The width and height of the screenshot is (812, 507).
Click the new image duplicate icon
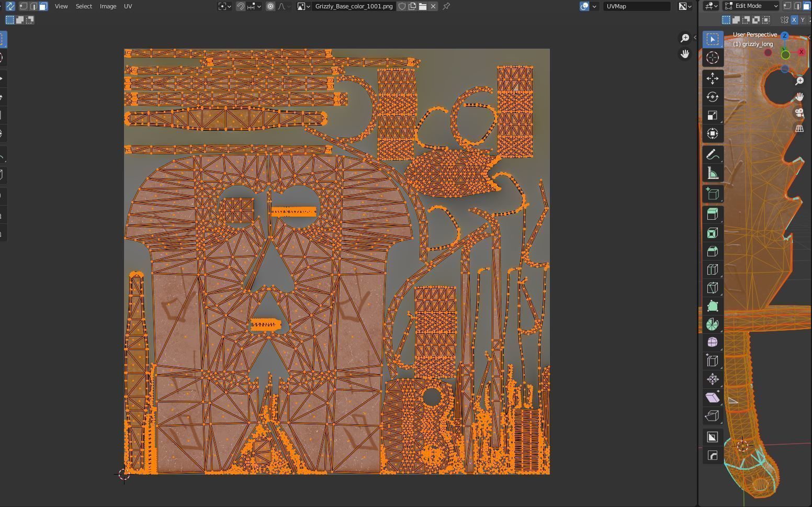pos(412,6)
